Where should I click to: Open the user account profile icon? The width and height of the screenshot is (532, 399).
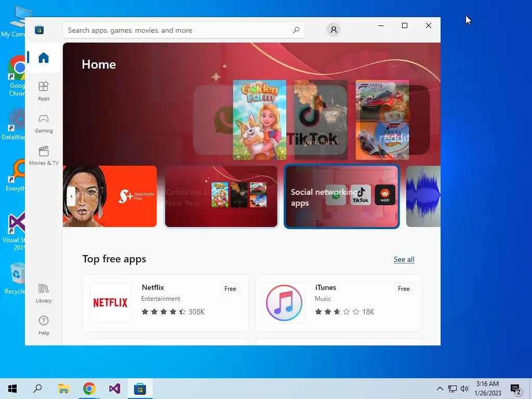334,30
